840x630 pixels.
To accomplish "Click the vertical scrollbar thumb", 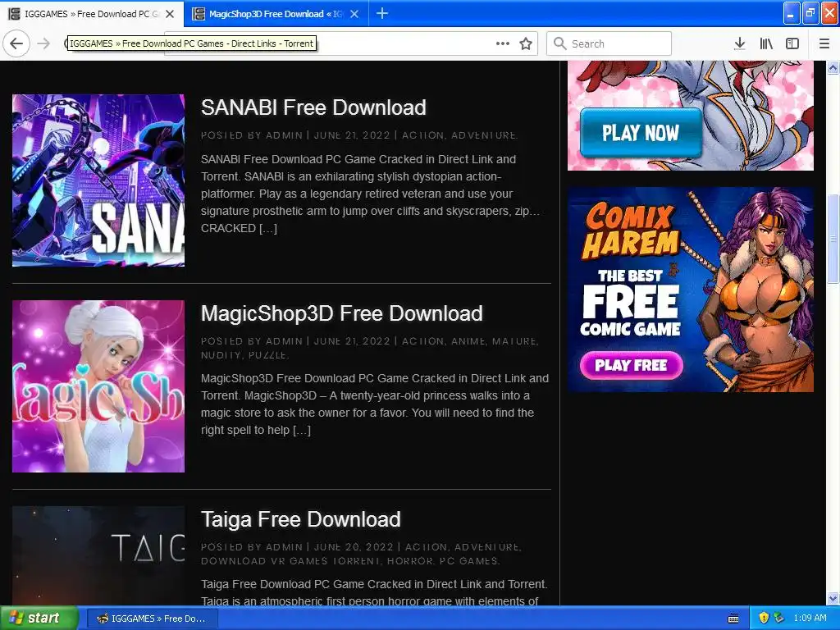I will pyautogui.click(x=833, y=239).
